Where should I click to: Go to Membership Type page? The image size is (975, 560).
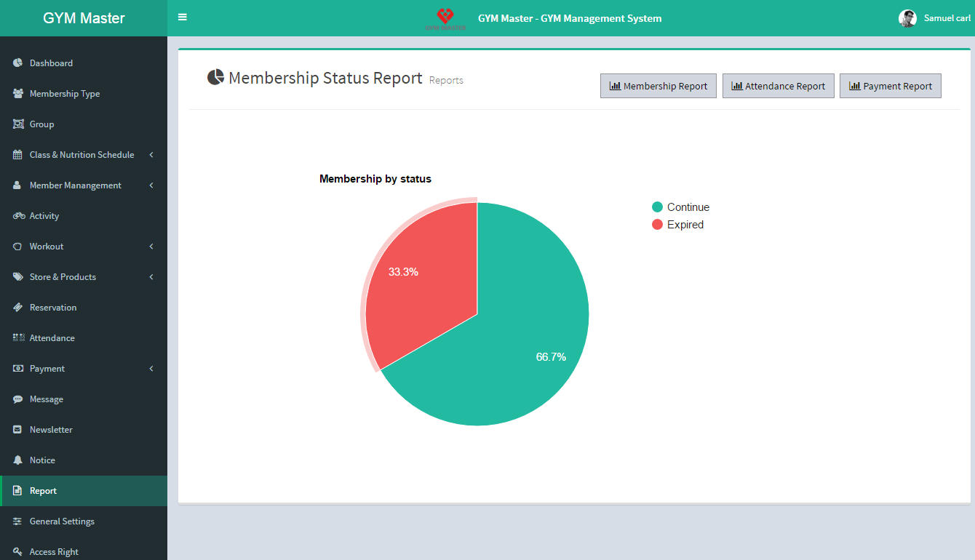tap(84, 94)
